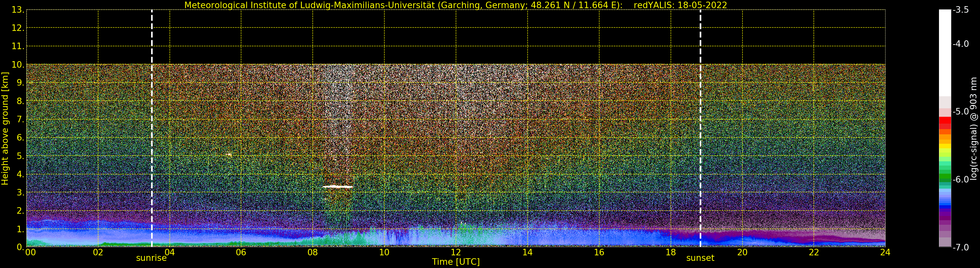Click the time axis tick '08'
Viewport: 980px width, 268px height.
[x=313, y=252]
